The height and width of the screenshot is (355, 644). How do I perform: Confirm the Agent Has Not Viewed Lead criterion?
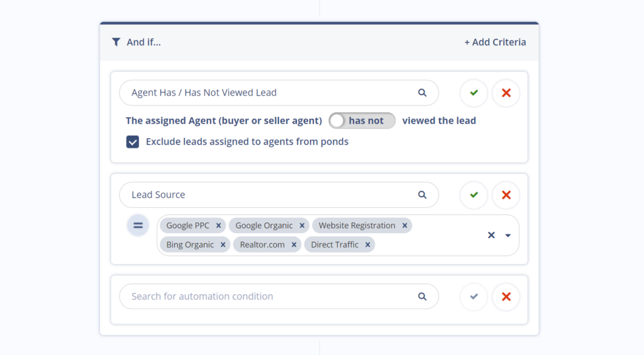pyautogui.click(x=474, y=93)
